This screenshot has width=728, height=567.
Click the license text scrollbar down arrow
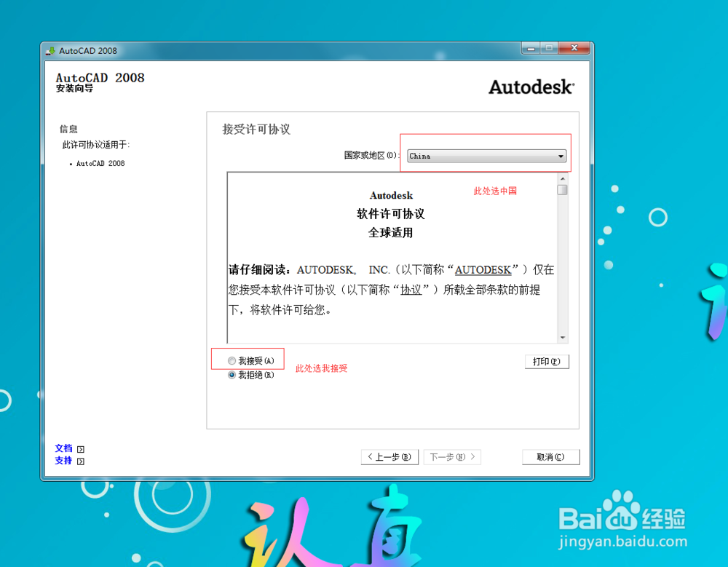coord(563,338)
